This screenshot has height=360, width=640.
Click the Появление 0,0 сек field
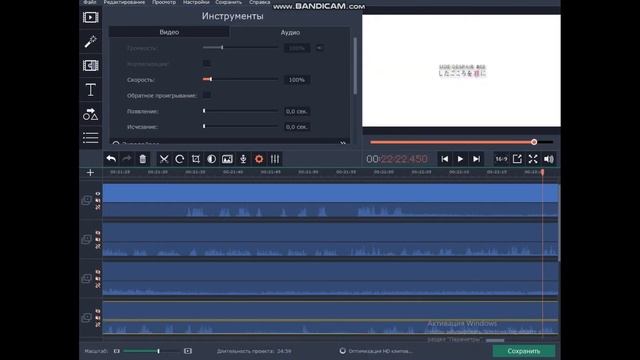pyautogui.click(x=297, y=111)
